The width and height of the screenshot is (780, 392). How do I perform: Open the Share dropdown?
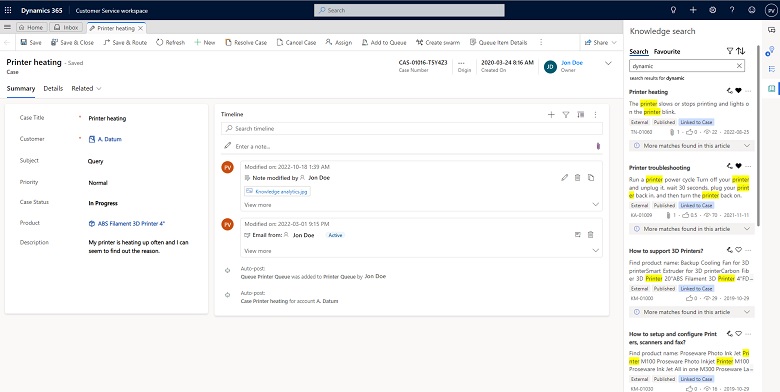(x=601, y=43)
